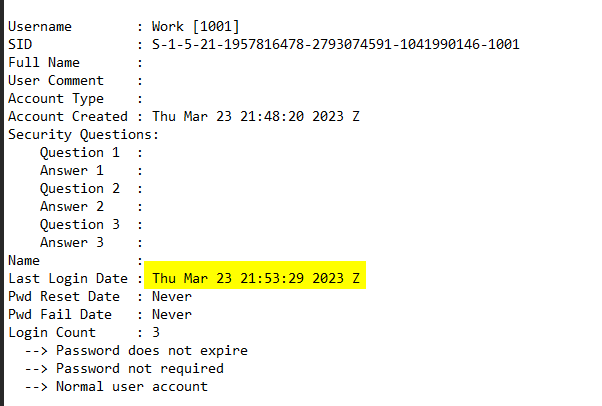Click the highlighted Last Login Date value
This screenshot has width=602, height=406.
(x=255, y=278)
